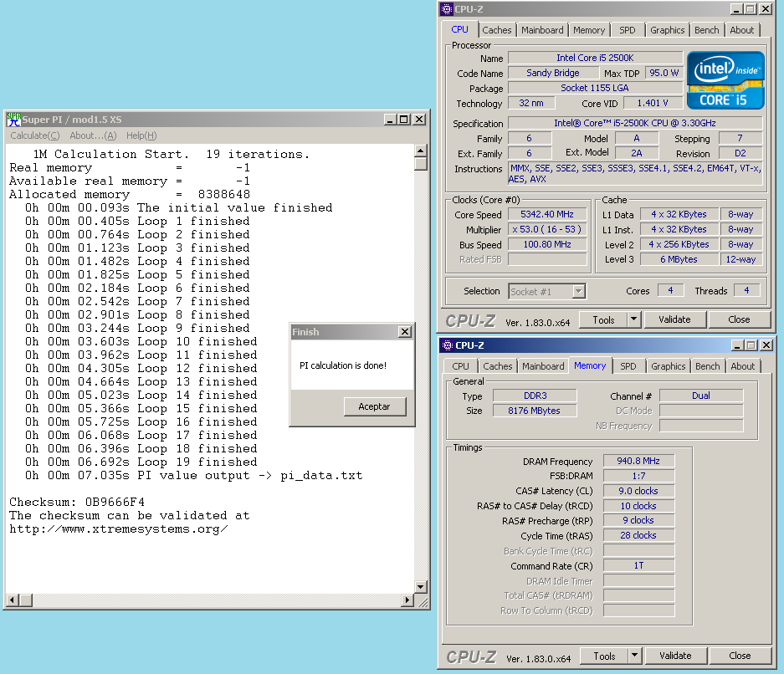
Task: Select Caches tab in bottom CPU-Z window
Action: (498, 366)
